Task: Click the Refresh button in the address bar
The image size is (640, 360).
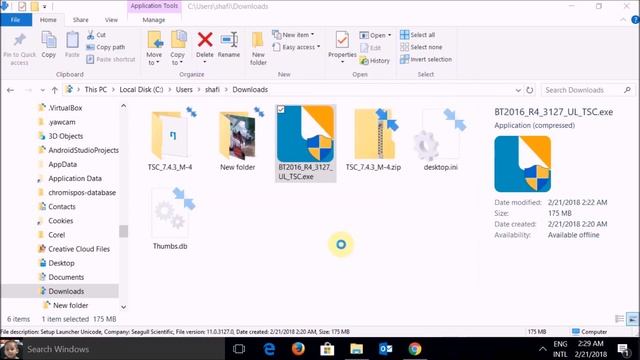Action: point(529,90)
